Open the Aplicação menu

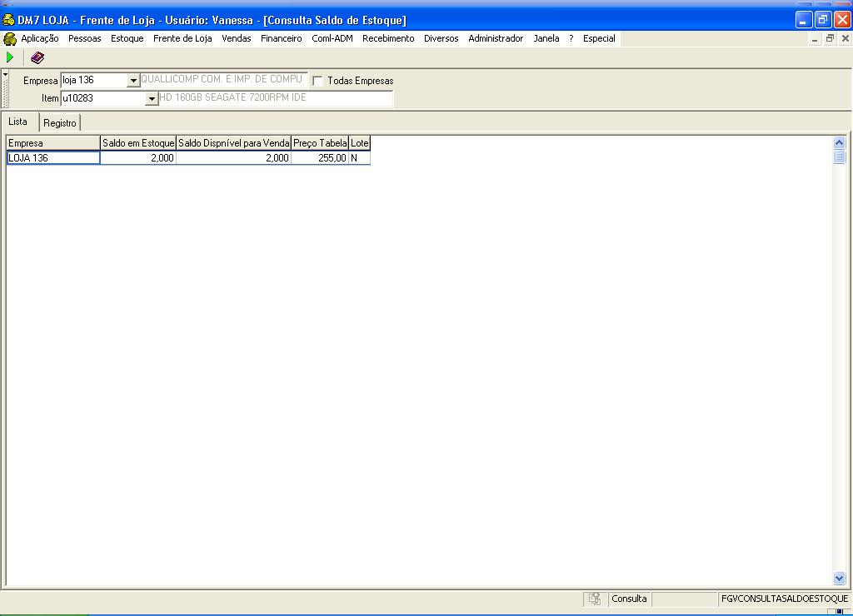(40, 38)
